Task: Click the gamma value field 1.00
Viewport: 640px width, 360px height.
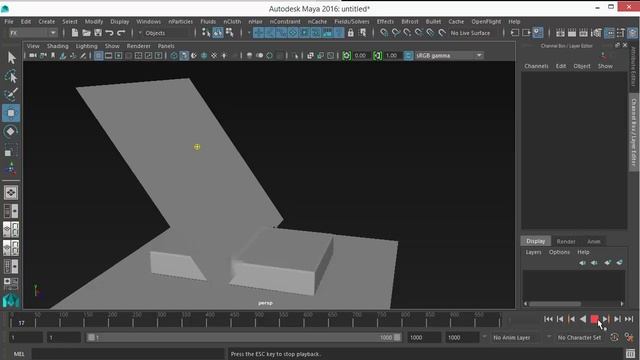Action: click(392, 56)
